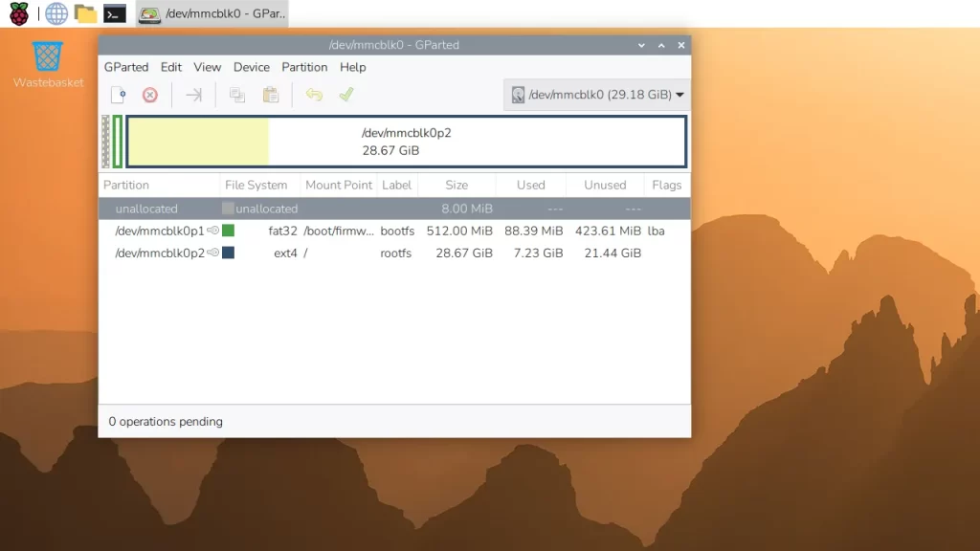This screenshot has height=551, width=980.
Task: Open the Device menu
Action: coord(252,67)
